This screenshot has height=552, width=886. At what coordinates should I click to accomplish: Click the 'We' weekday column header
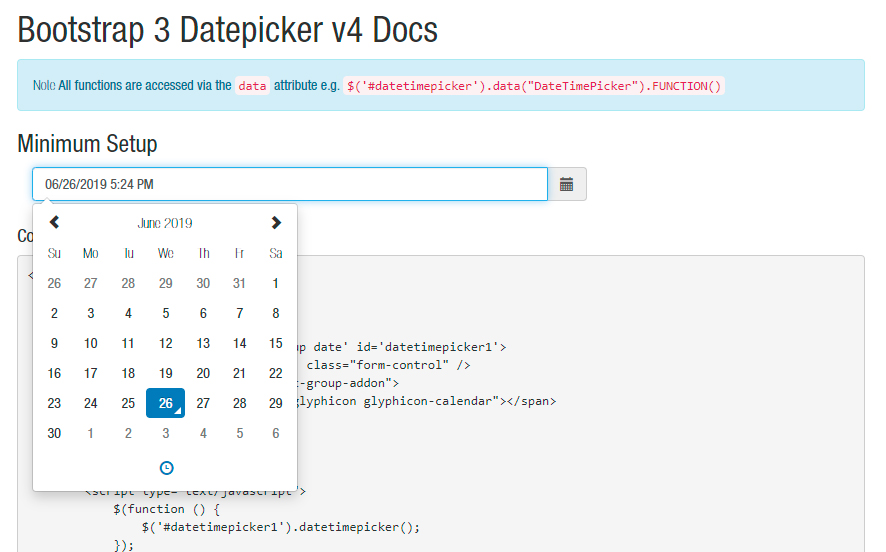[x=166, y=253]
